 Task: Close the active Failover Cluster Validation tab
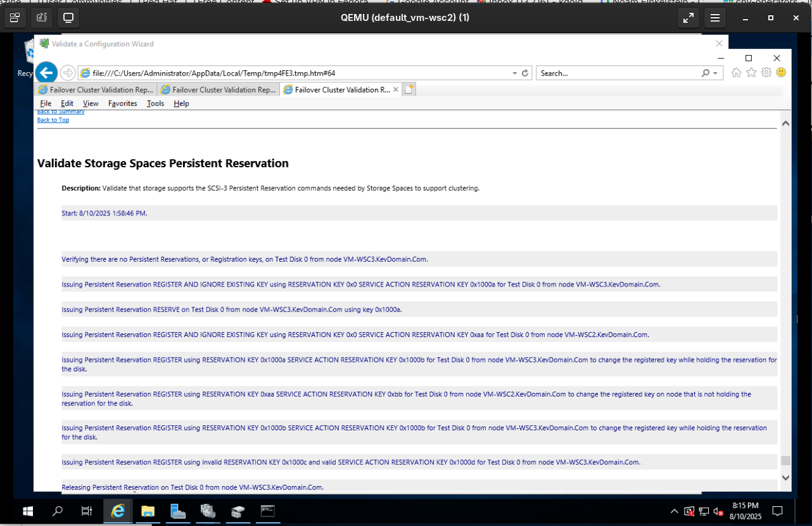click(x=396, y=89)
